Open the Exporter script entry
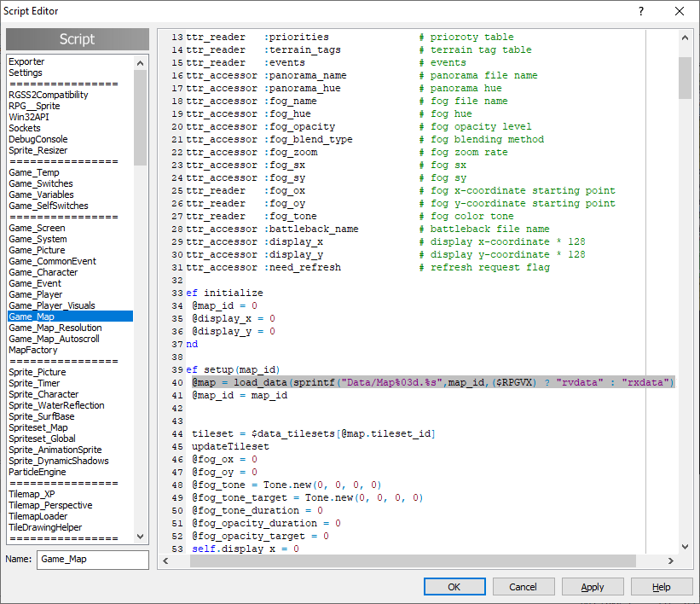Image resolution: width=700 pixels, height=604 pixels. [x=26, y=61]
